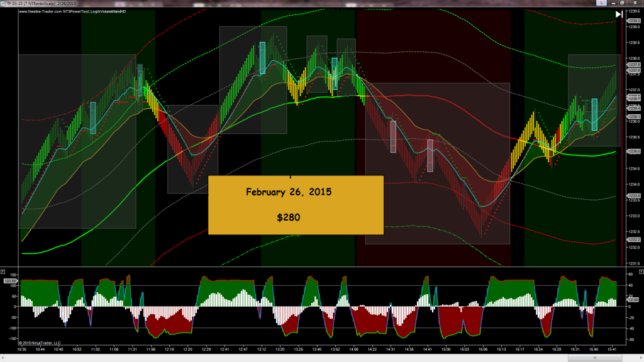Minimize the chart window
The image size is (644, 362).
(x=613, y=3)
